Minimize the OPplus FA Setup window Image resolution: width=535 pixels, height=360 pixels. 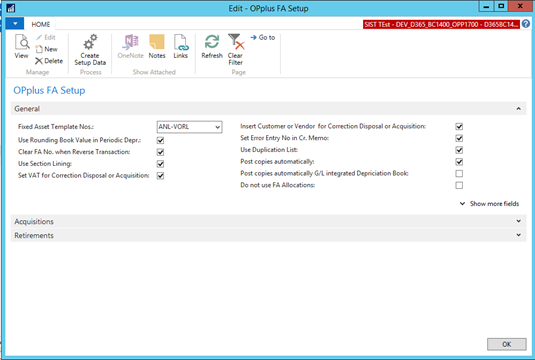click(x=487, y=6)
